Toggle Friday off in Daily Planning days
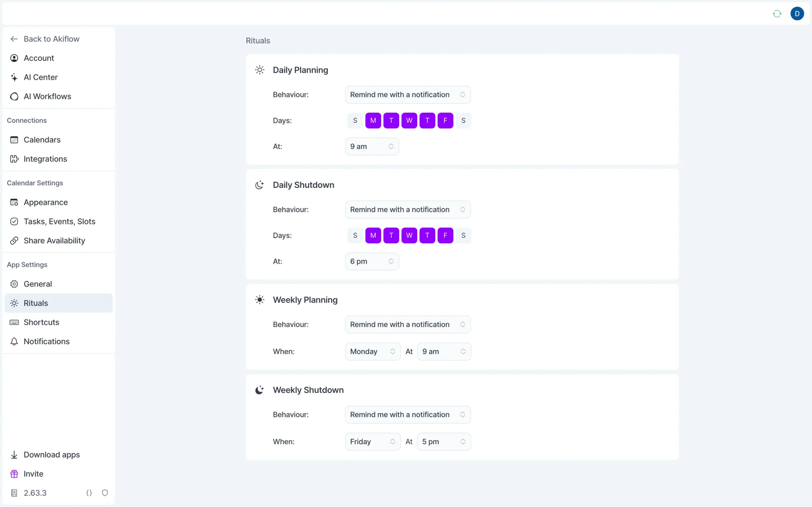The image size is (812, 507). pyautogui.click(x=445, y=120)
